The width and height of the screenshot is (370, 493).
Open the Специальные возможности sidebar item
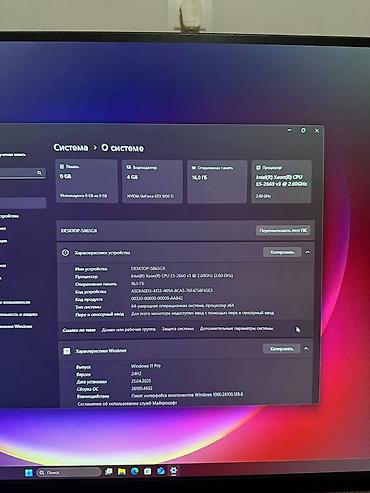(x=15, y=302)
